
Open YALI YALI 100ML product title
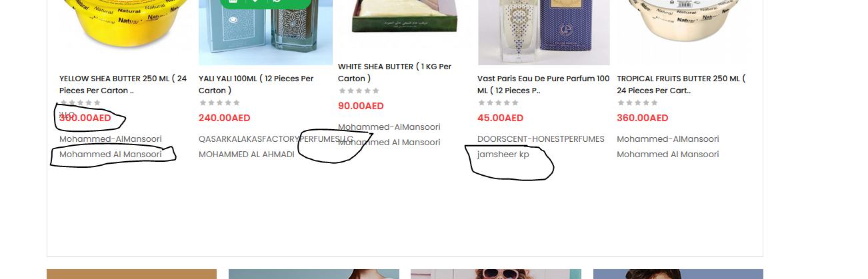(x=256, y=85)
